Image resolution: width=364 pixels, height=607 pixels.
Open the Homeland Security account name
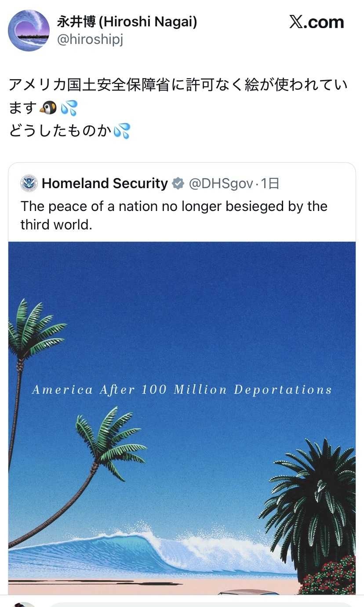(105, 184)
